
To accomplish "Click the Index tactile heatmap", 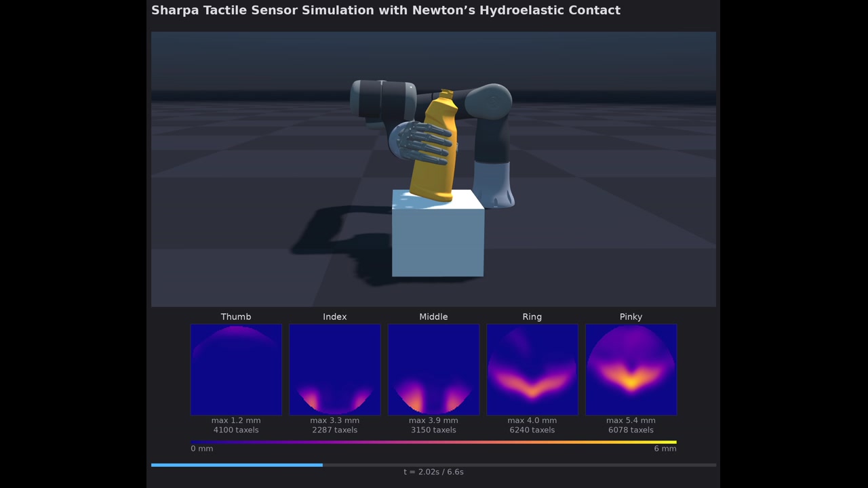I will [x=335, y=369].
